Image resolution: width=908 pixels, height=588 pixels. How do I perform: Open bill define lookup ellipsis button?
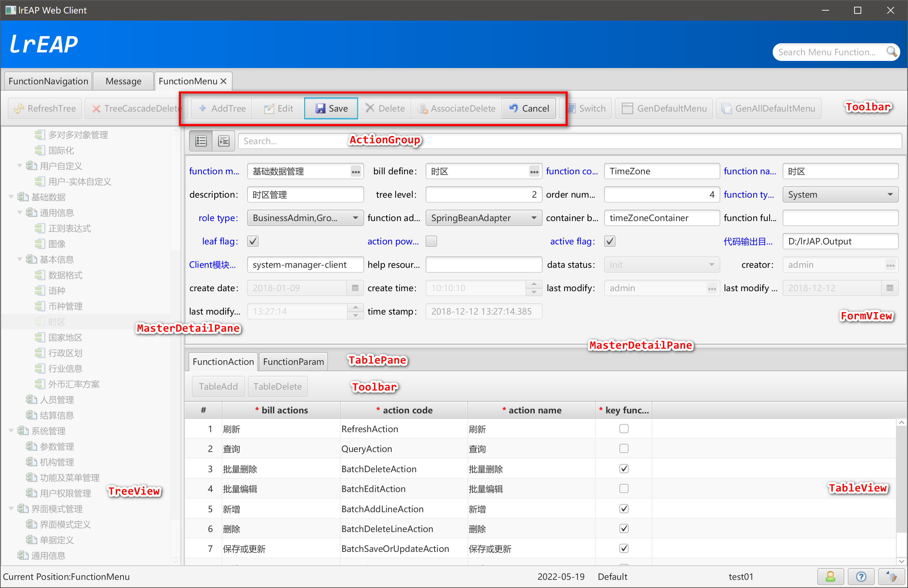(x=534, y=172)
